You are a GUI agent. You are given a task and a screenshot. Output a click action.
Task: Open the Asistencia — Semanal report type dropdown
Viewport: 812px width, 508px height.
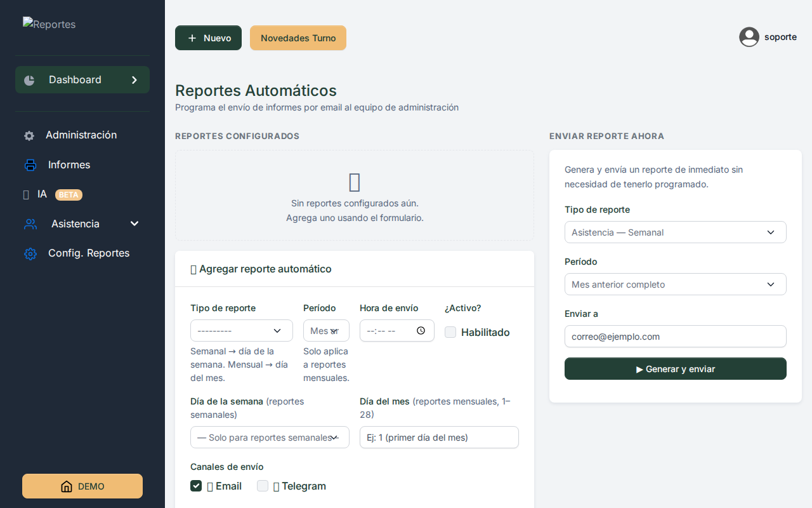coord(676,232)
